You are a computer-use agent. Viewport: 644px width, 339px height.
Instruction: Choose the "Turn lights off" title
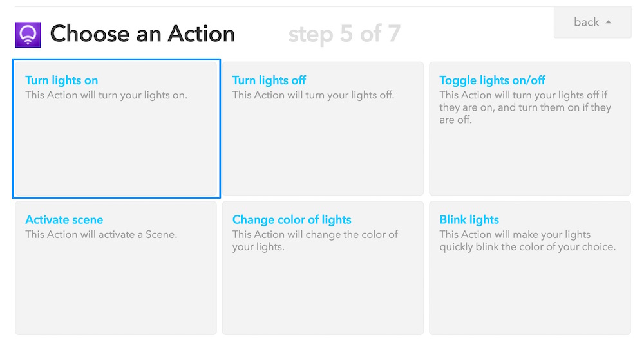[269, 80]
